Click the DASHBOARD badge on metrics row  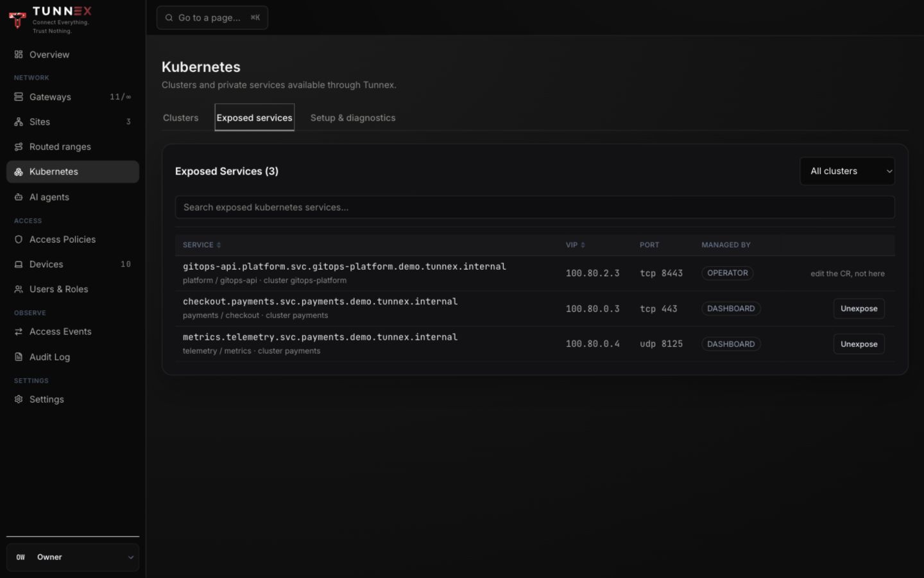(731, 344)
